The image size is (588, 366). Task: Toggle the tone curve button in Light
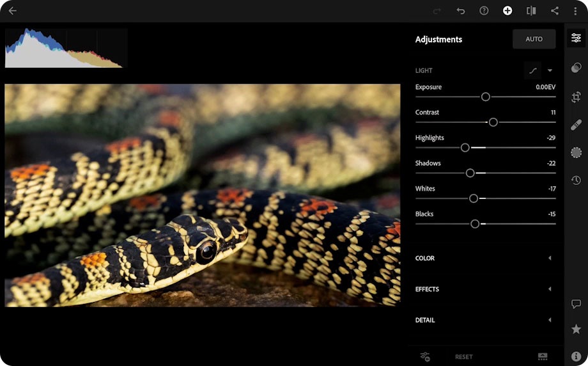pyautogui.click(x=533, y=70)
